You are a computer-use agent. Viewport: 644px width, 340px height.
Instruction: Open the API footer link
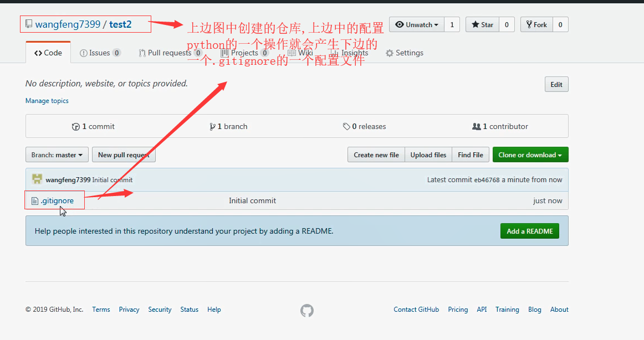click(482, 309)
